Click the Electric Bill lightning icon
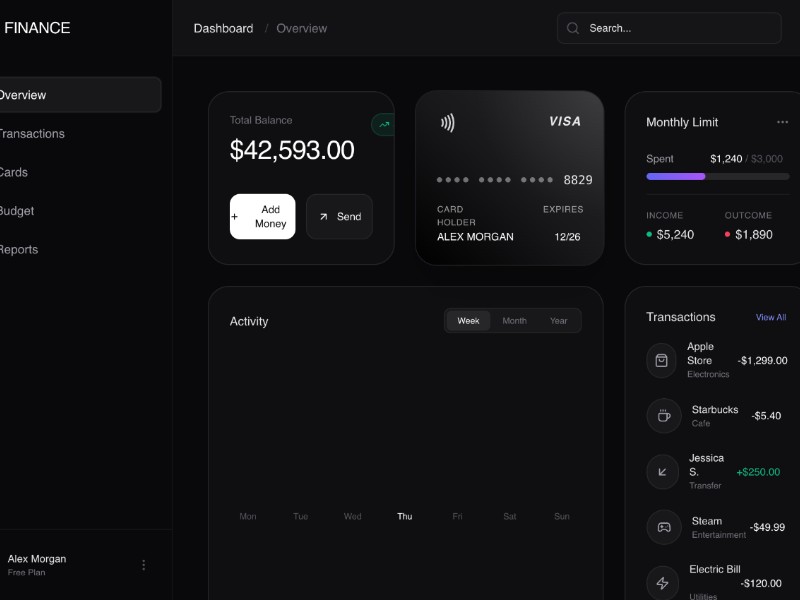The height and width of the screenshot is (600, 800). click(664, 582)
